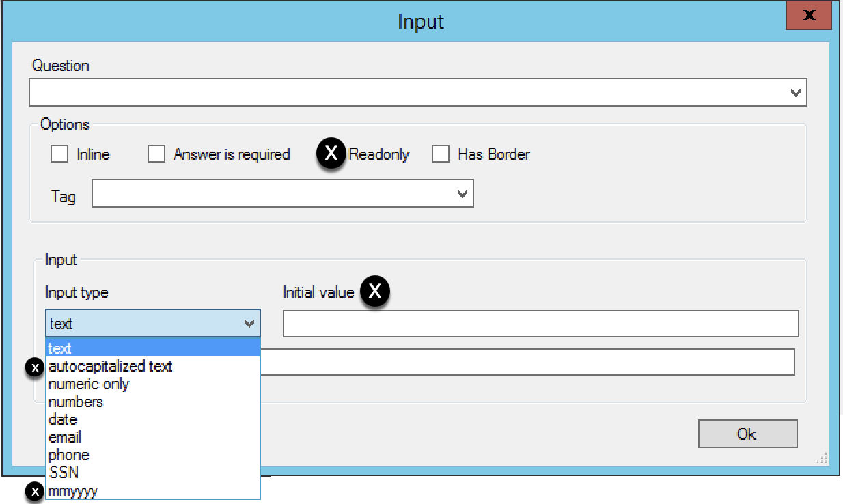Select text from the input type list
843x504 pixels.
pyautogui.click(x=153, y=348)
